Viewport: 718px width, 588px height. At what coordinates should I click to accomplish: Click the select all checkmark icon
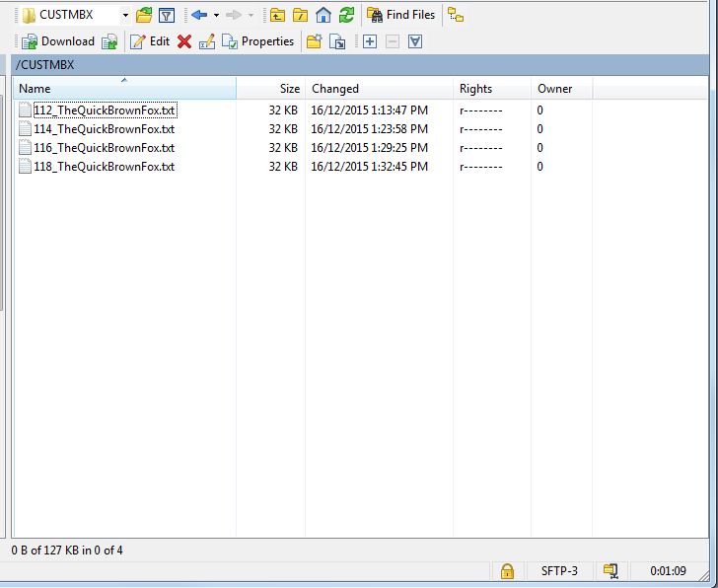[415, 41]
